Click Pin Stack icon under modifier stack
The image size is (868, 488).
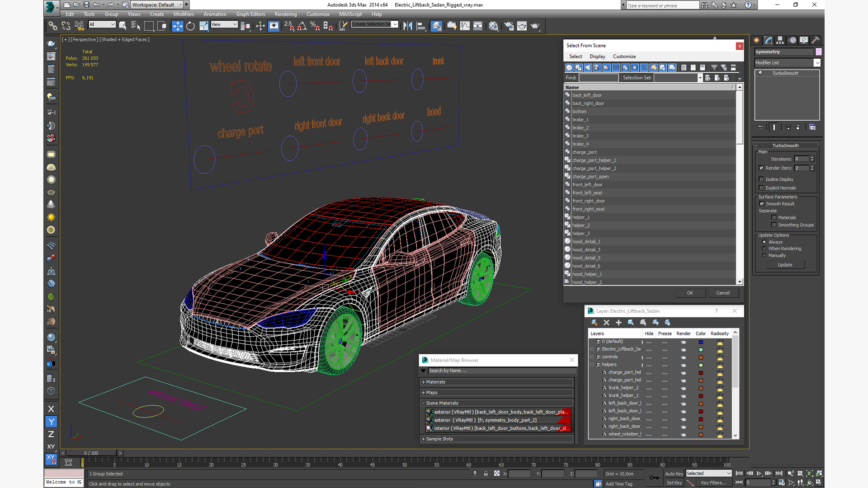759,127
